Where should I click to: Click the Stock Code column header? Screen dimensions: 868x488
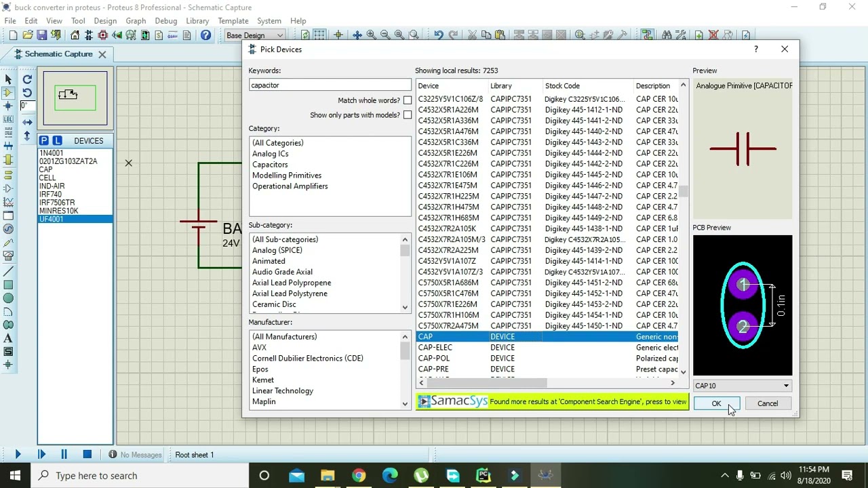point(587,86)
